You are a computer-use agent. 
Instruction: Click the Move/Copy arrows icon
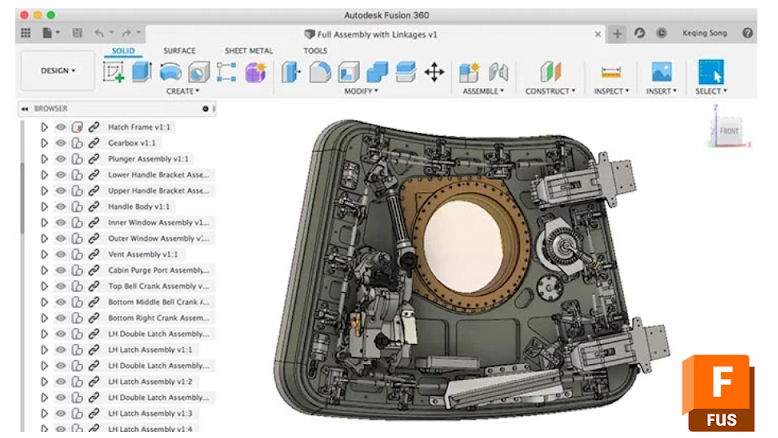434,72
